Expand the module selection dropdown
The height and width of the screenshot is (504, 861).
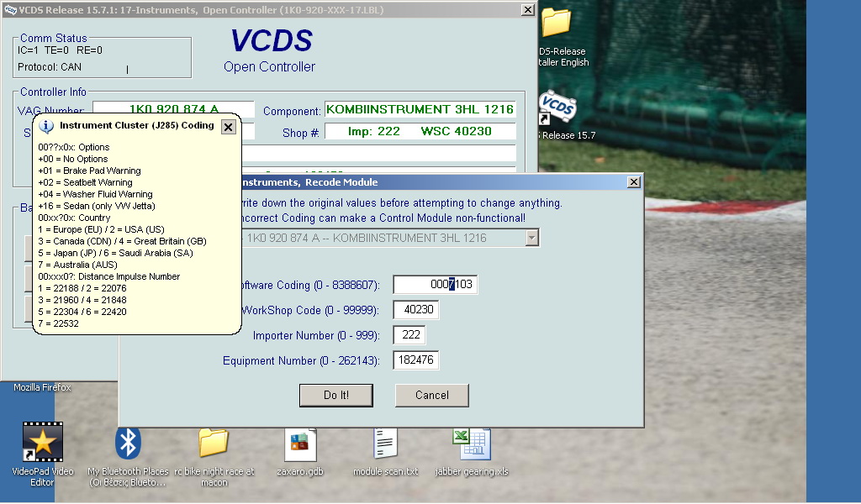pos(531,238)
